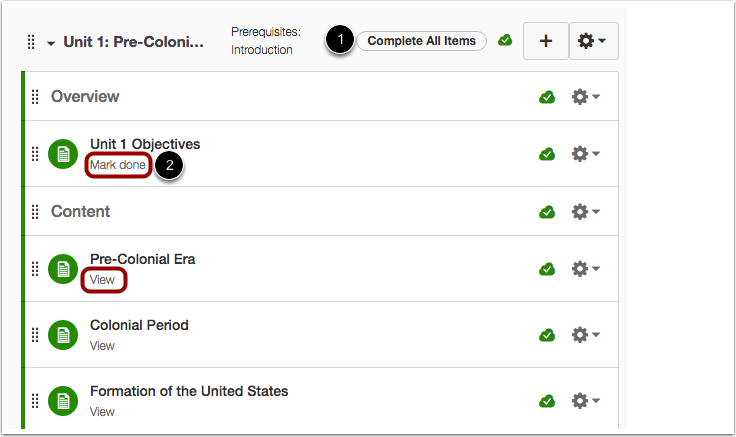Screen dimensions: 736x437
Task: Open the Unit 1 Objectives gear menu
Action: click(x=585, y=153)
